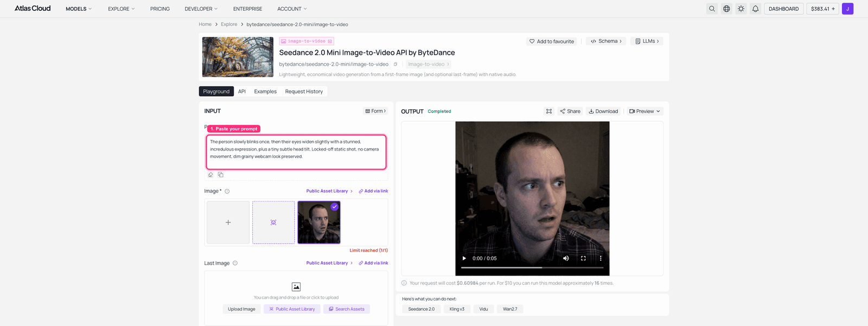This screenshot has height=326, width=868.
Task: Click the greyed Image-to-video category chip
Action: (428, 64)
